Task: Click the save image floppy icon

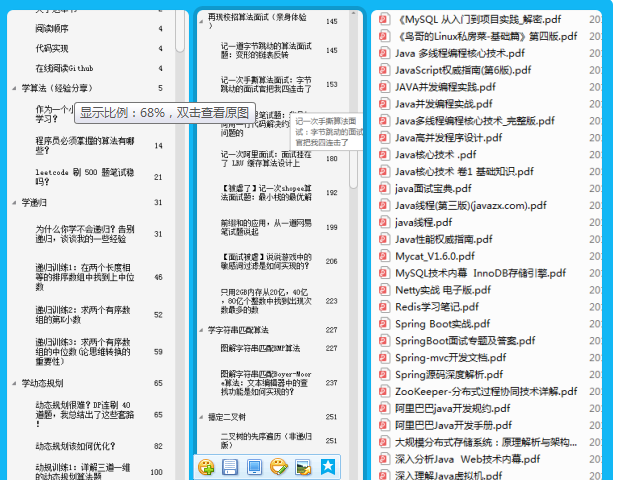Action: click(x=230, y=467)
